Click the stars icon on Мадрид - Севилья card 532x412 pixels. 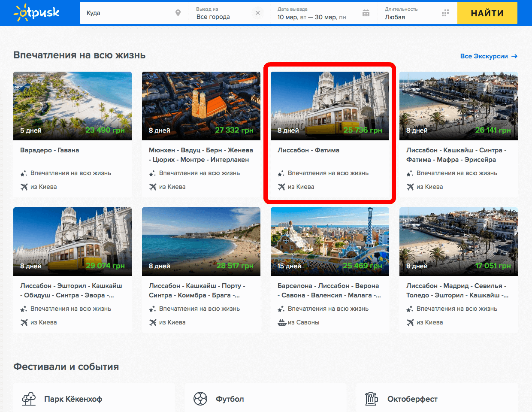pos(410,309)
